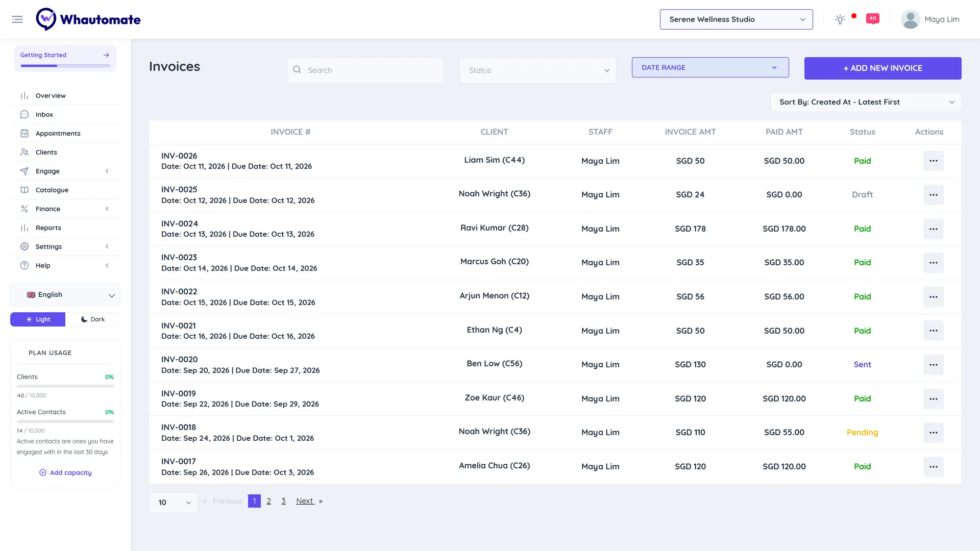Open actions menu for INV-0018
The image size is (980, 551).
point(934,433)
